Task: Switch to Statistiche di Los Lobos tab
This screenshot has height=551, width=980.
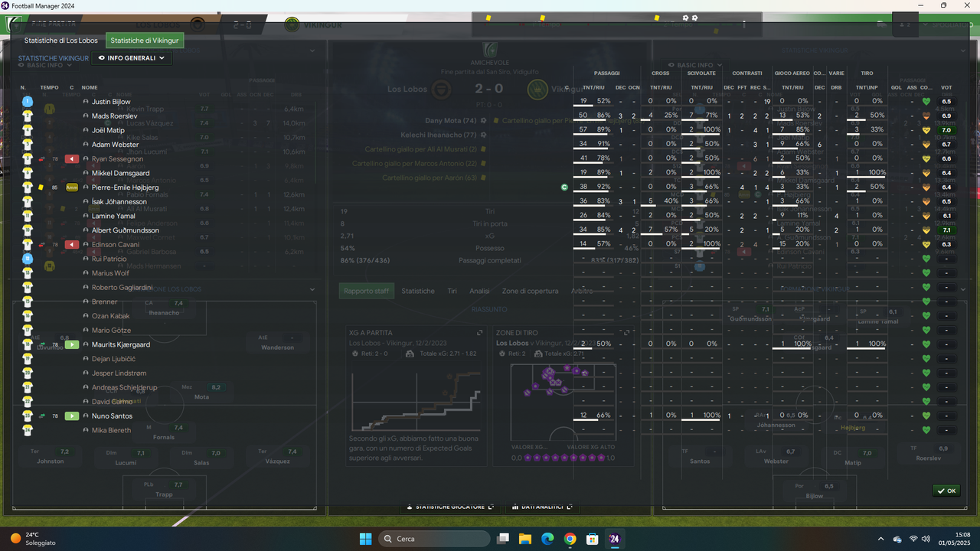Action: (x=61, y=41)
